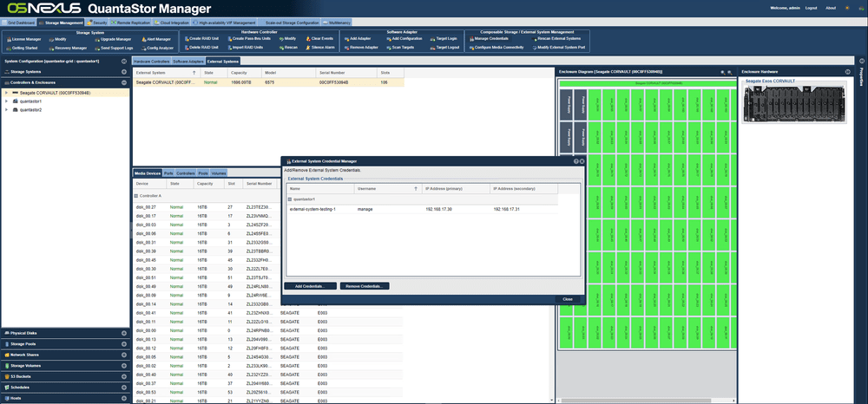The image size is (868, 404).
Task: Click Target Logout
Action: pyautogui.click(x=445, y=48)
